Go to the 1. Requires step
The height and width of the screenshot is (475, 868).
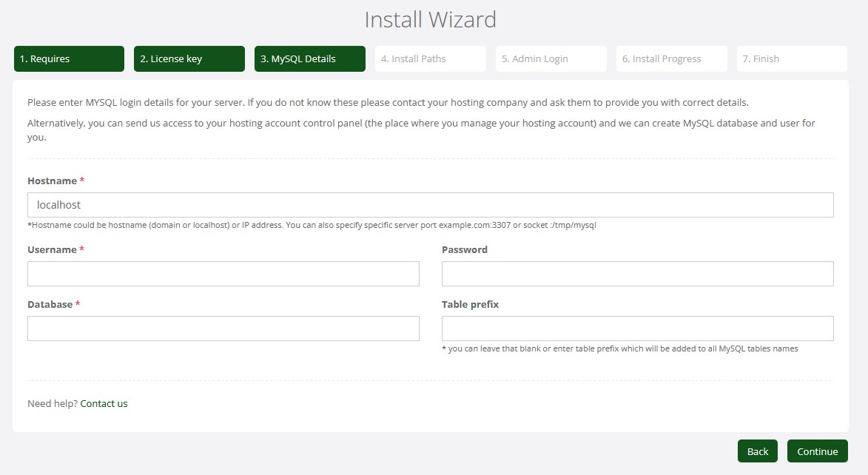point(69,59)
